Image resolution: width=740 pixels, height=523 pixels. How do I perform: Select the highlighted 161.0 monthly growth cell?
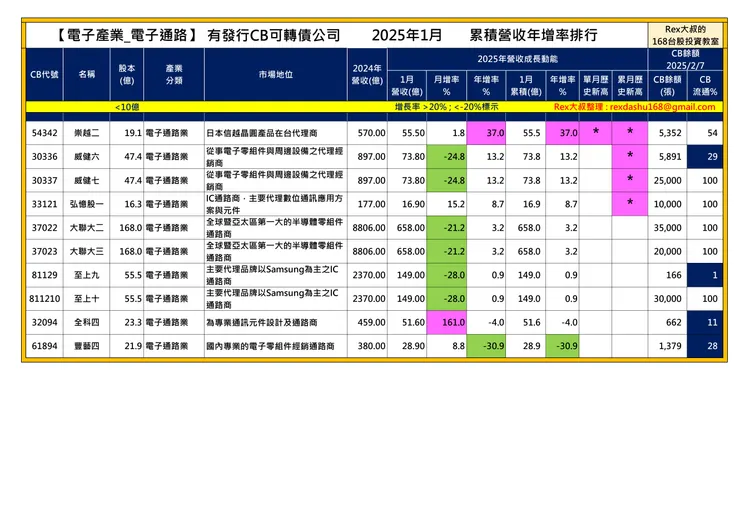(446, 322)
